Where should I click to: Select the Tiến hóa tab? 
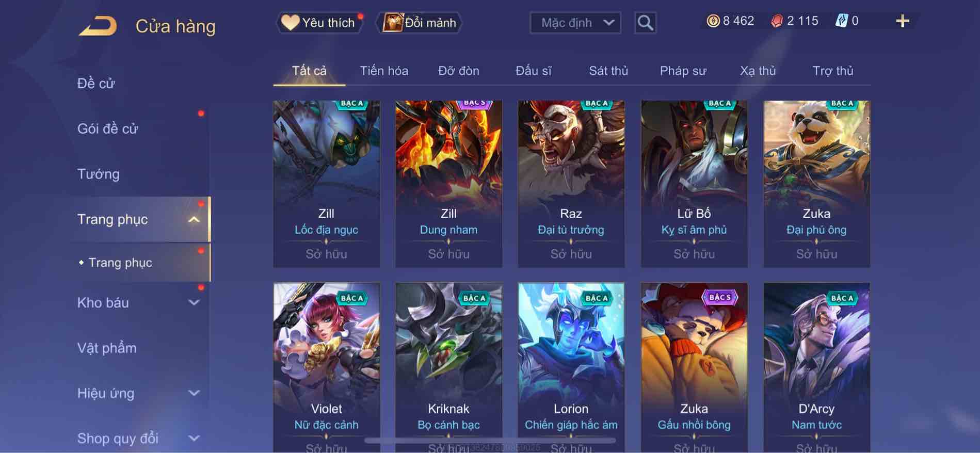coord(384,71)
